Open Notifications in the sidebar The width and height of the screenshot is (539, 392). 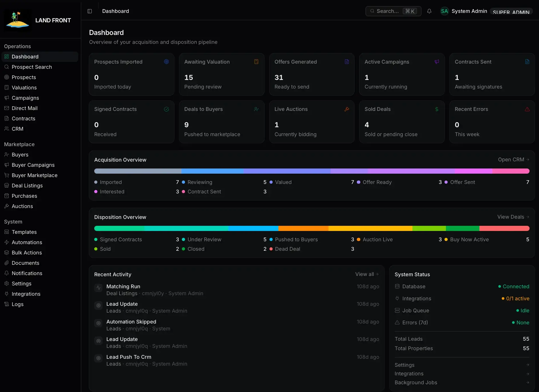click(x=40, y=273)
